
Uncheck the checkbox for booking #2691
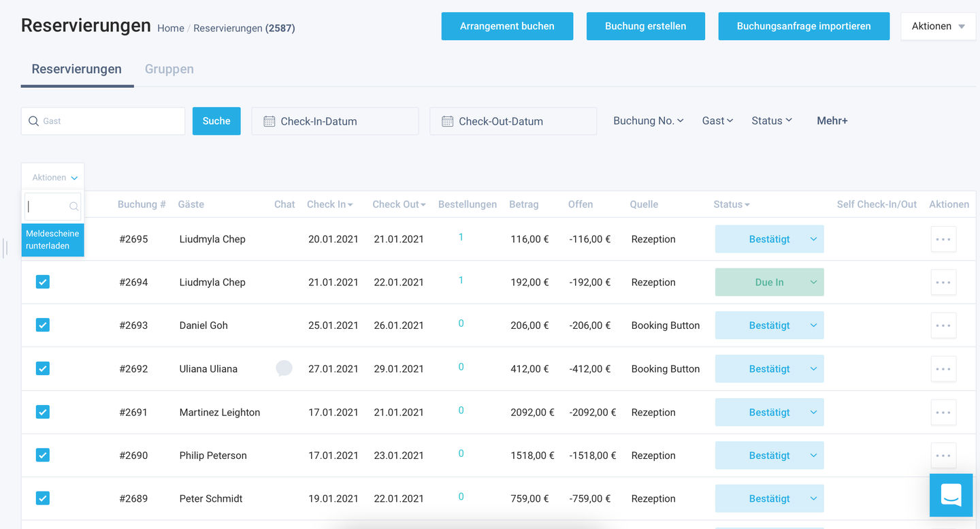43,412
